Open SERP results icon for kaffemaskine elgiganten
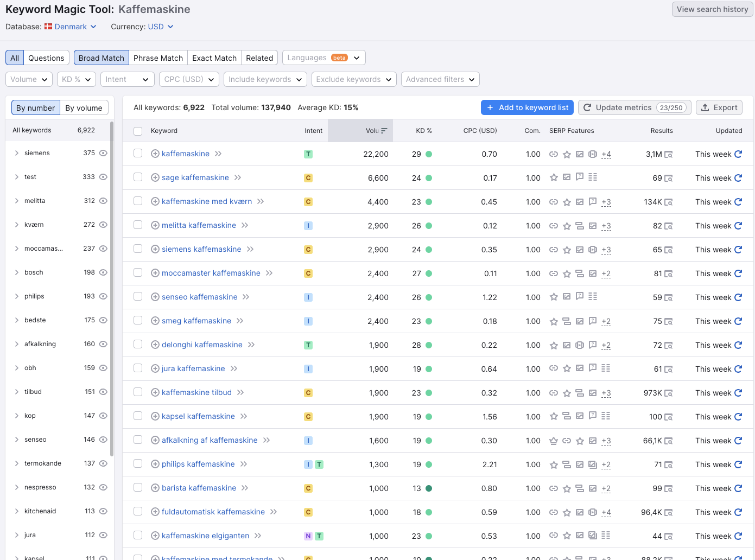The width and height of the screenshot is (755, 560). [x=669, y=537]
